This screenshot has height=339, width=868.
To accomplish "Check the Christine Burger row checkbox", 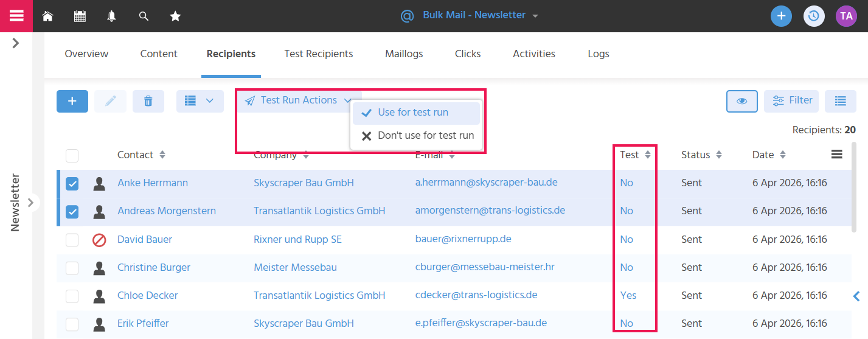I will coord(72,268).
